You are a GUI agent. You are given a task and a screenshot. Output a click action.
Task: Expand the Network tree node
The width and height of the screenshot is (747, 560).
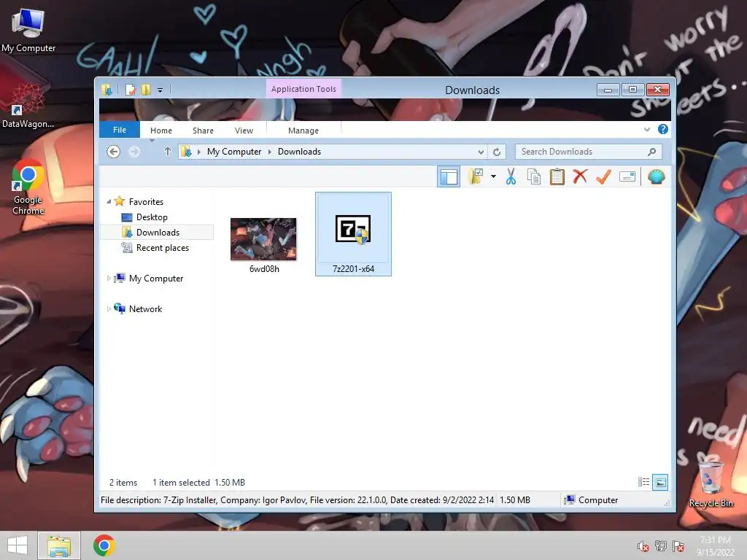109,308
